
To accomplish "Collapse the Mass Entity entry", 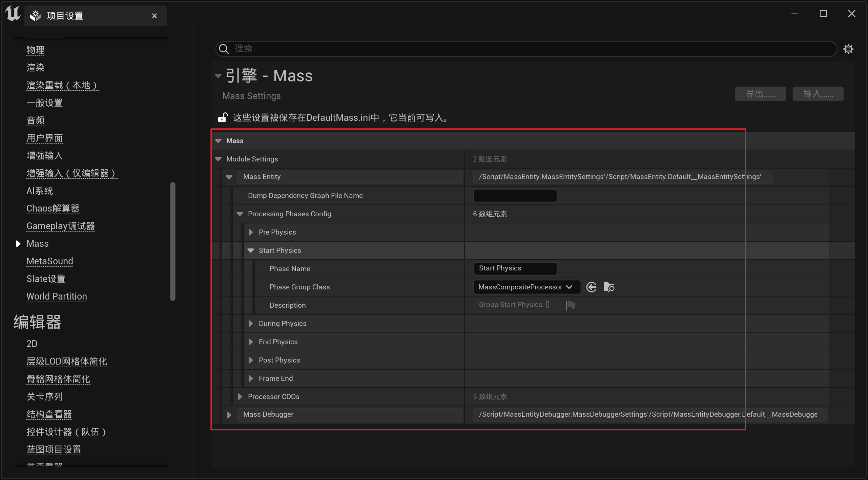I will click(229, 177).
